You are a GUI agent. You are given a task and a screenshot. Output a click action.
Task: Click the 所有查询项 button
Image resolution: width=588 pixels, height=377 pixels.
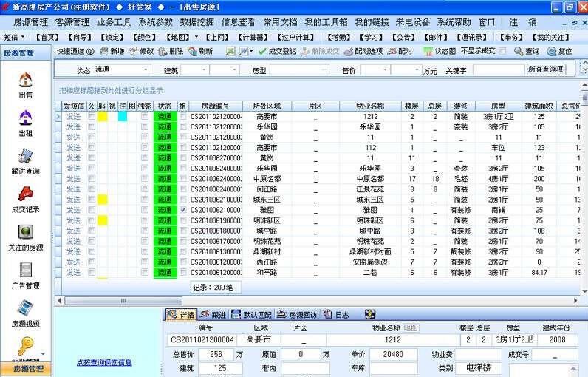tap(546, 69)
